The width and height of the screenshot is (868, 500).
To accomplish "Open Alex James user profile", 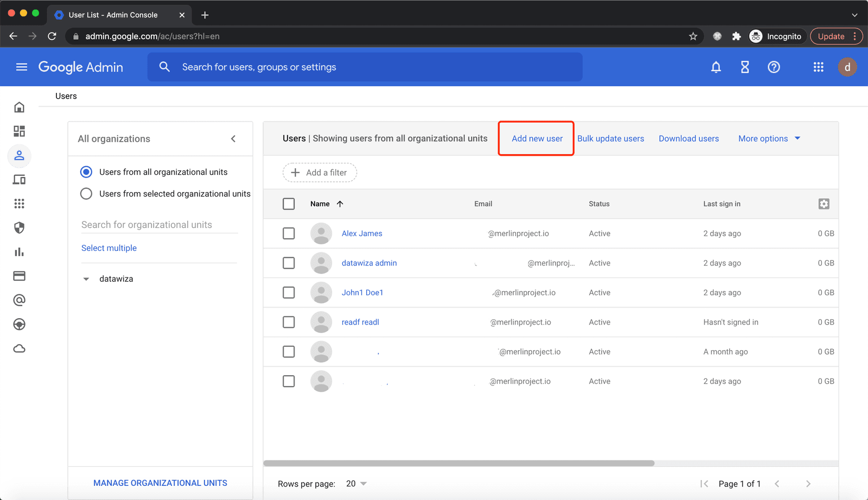I will point(362,233).
